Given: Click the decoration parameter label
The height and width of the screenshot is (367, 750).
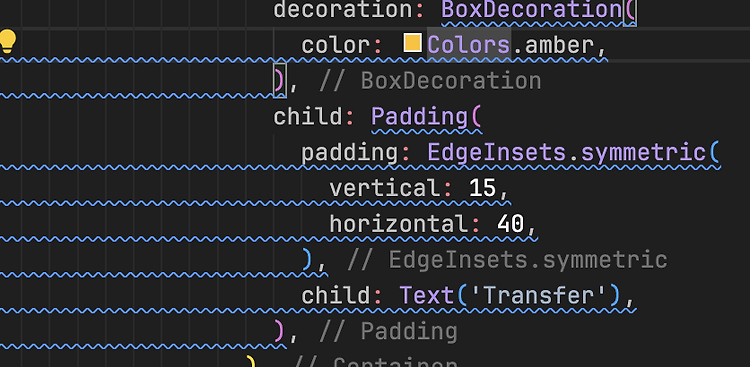Looking at the screenshot, I should (342, 10).
